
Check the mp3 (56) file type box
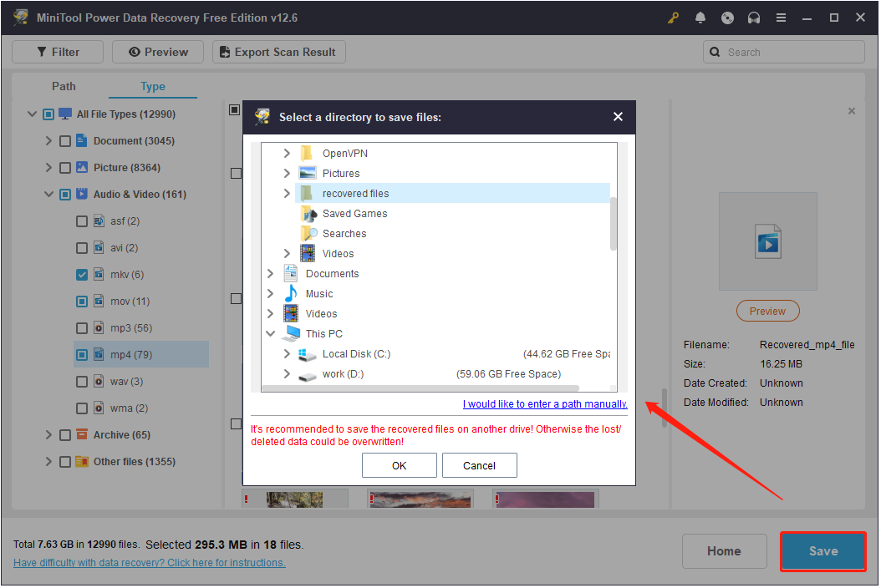pyautogui.click(x=82, y=328)
